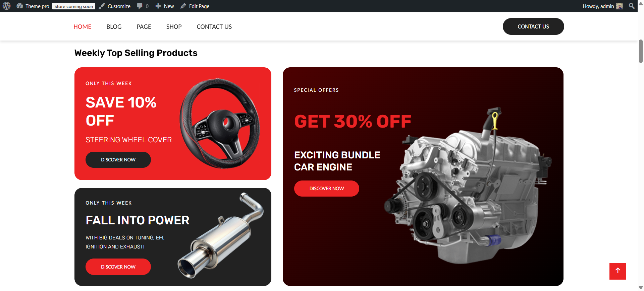
Task: Go to the HOME menu item
Action: 82,26
